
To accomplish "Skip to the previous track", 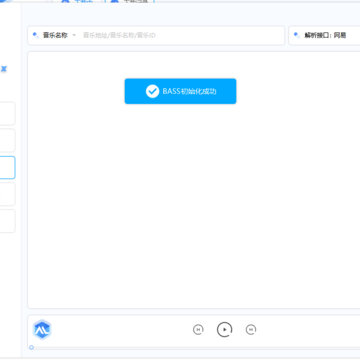I will [x=198, y=330].
